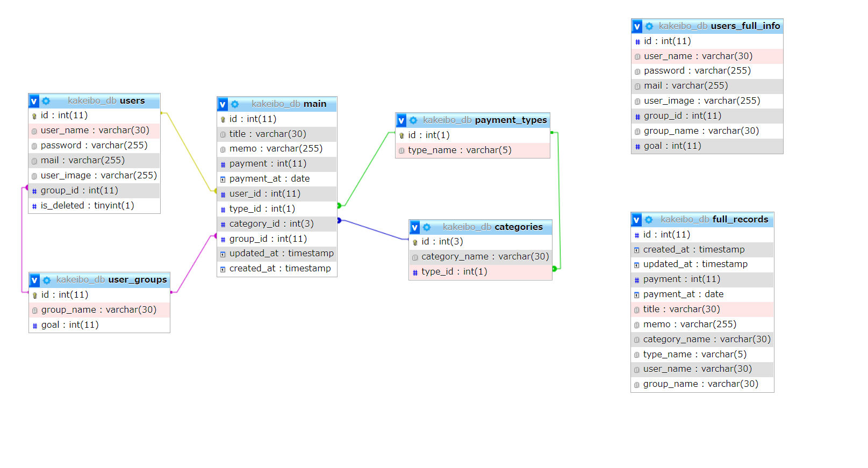Select the user_image : varchar(255) column in users
The width and height of the screenshot is (868, 468).
tap(95, 175)
